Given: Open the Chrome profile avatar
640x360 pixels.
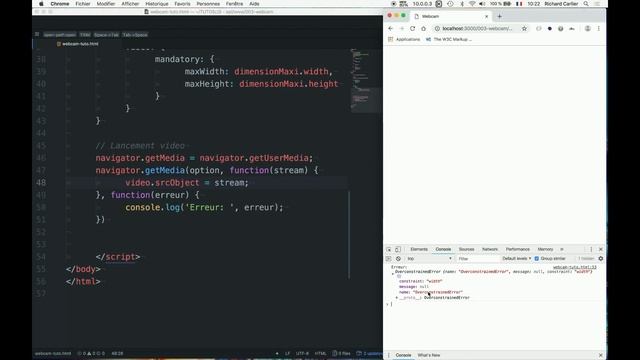Looking at the screenshot, I should pos(587,29).
